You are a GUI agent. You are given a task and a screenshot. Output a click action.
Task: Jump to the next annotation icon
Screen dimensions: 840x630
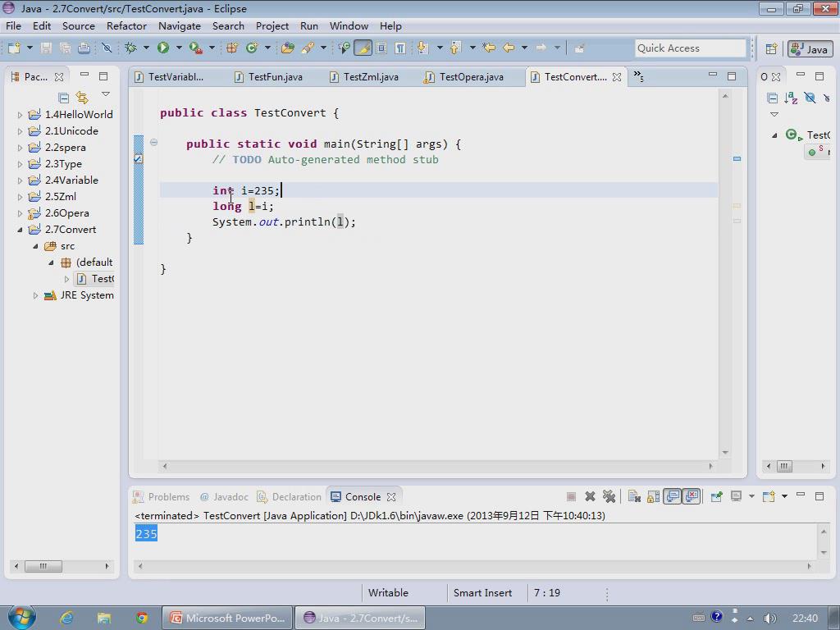(x=422, y=48)
